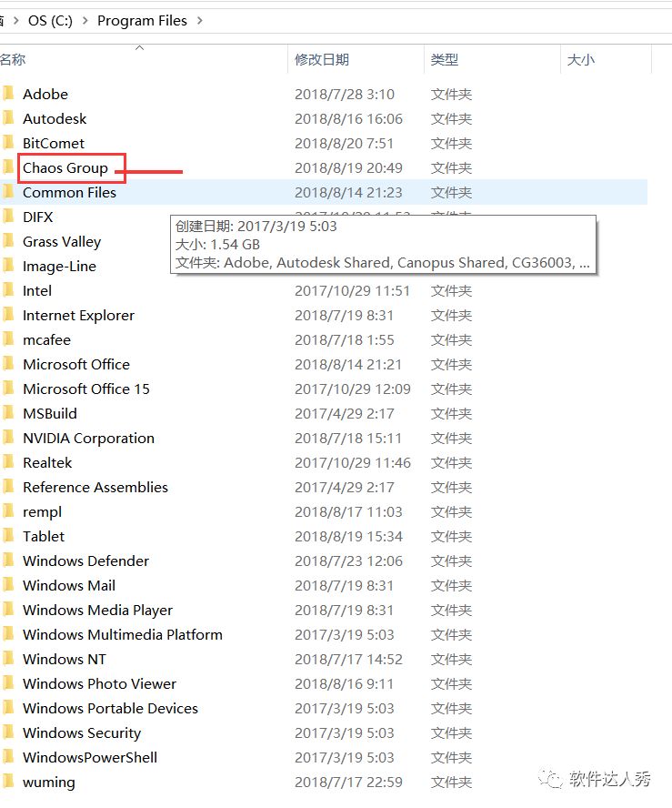Viewport: 672px width, 808px height.
Task: Sort by 大小 column header
Action: coord(580,60)
